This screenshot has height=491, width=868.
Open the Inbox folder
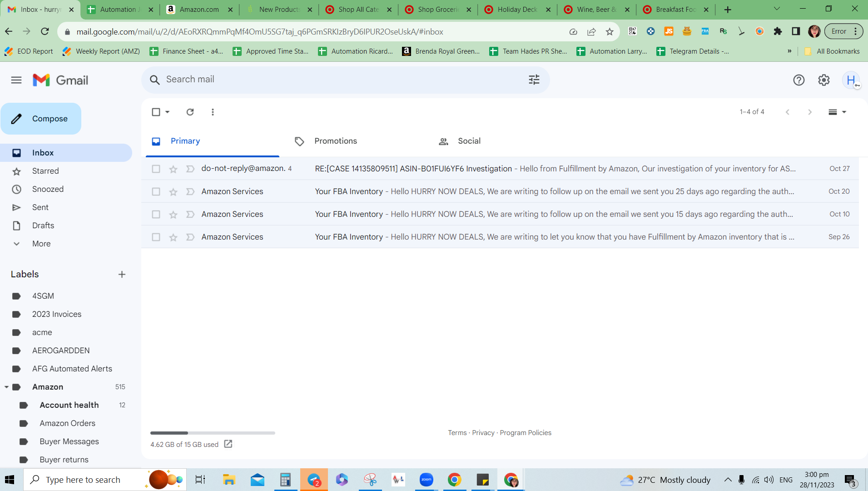pos(66,153)
